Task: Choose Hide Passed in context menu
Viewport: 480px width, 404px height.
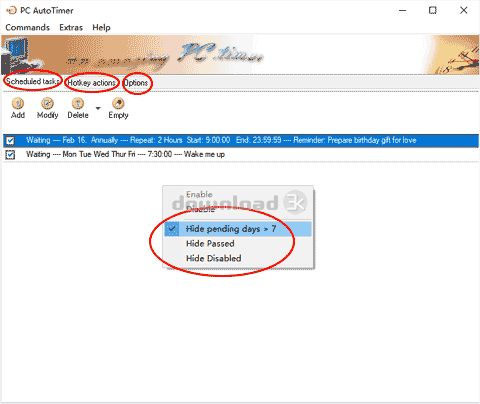Action: click(x=238, y=244)
